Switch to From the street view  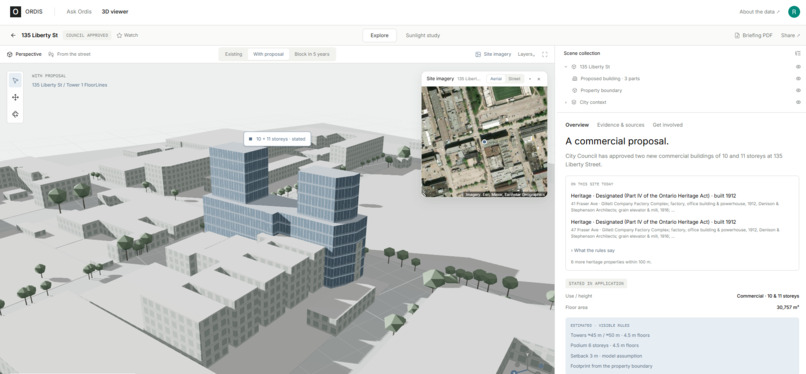[69, 54]
